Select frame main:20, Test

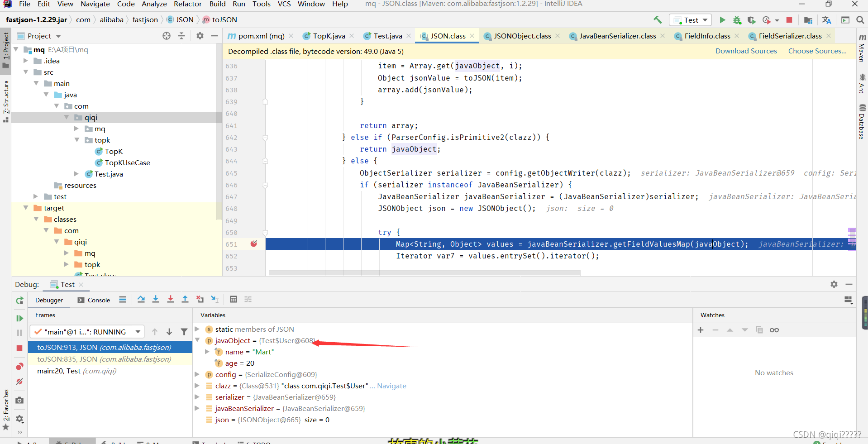(x=110, y=371)
